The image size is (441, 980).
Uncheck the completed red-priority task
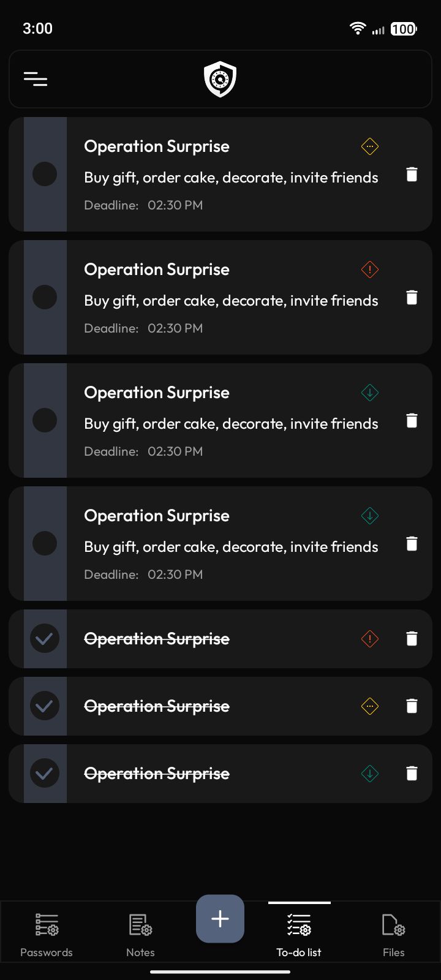click(45, 639)
